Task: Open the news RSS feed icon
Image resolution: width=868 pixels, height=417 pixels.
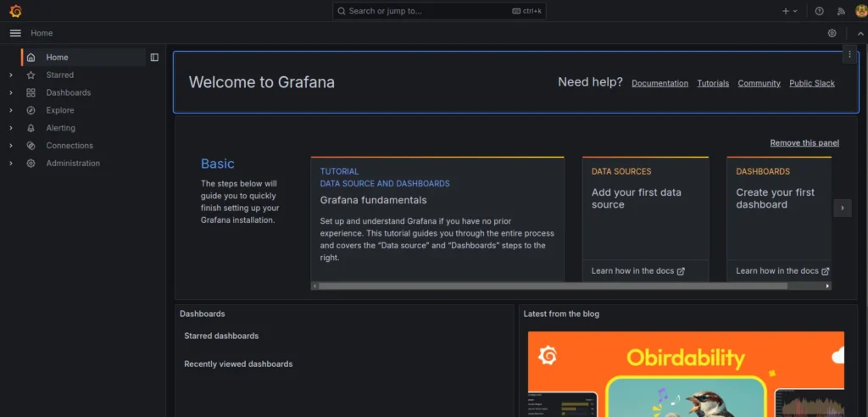Action: 841,11
